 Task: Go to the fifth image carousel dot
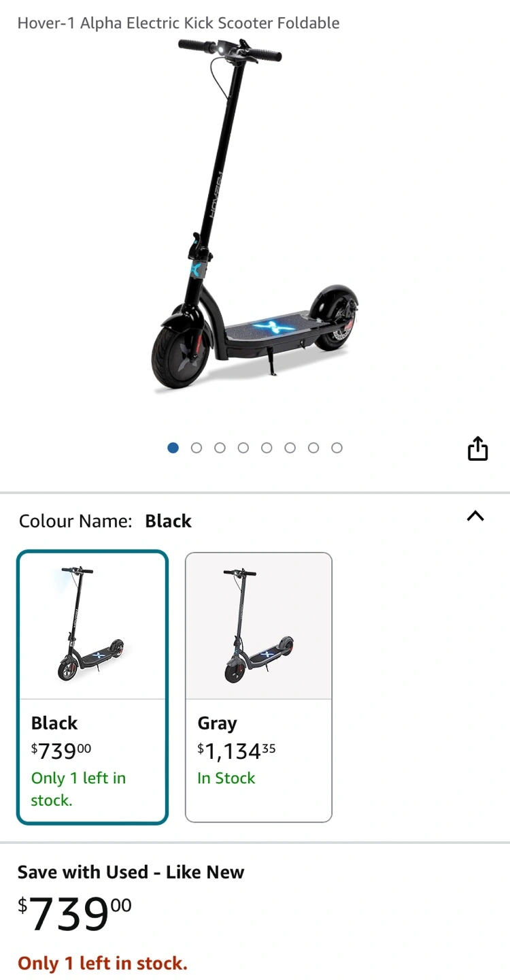coord(267,448)
